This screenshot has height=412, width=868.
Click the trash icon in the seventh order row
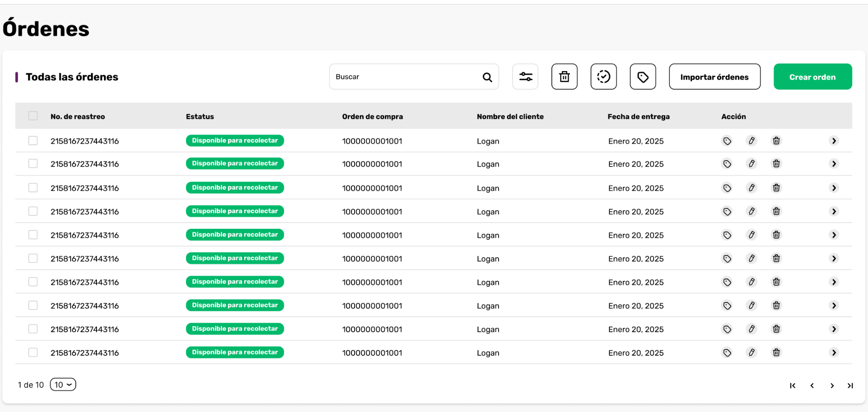pos(776,282)
